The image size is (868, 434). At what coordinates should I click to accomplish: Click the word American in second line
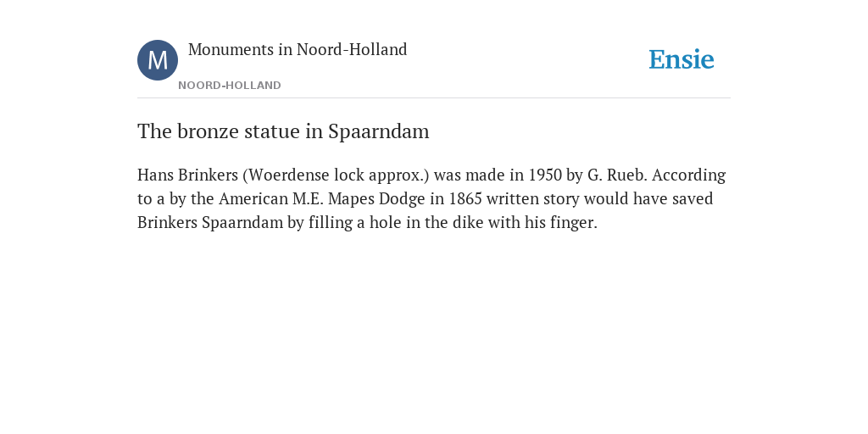253,198
